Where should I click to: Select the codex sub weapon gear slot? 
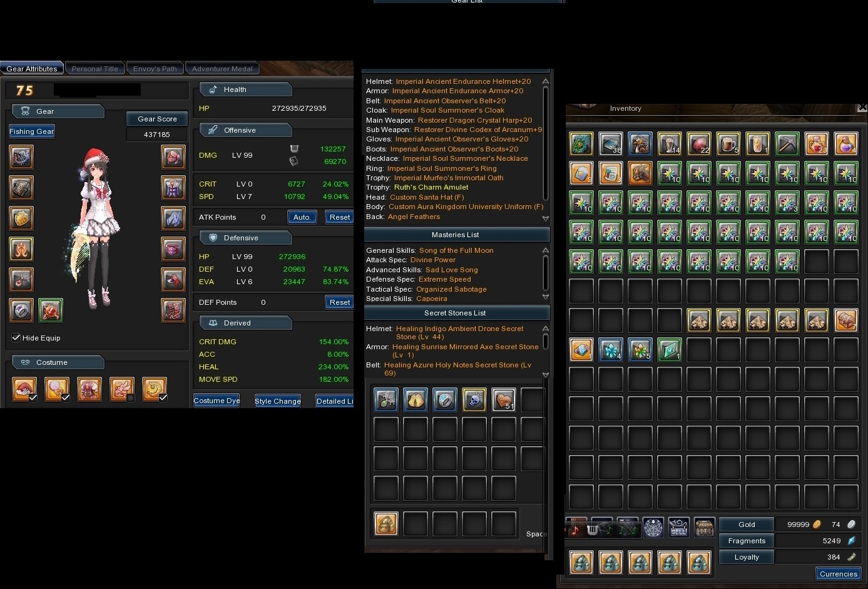point(21,188)
